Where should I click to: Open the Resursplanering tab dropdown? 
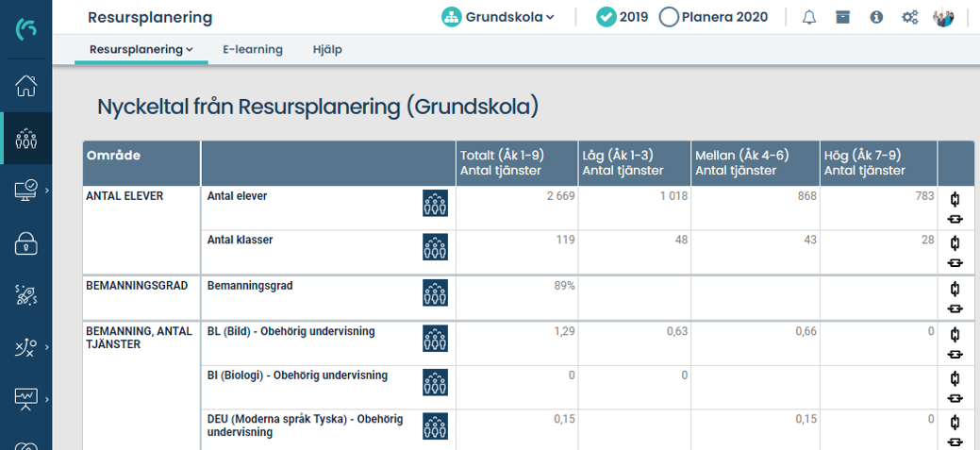pyautogui.click(x=141, y=49)
